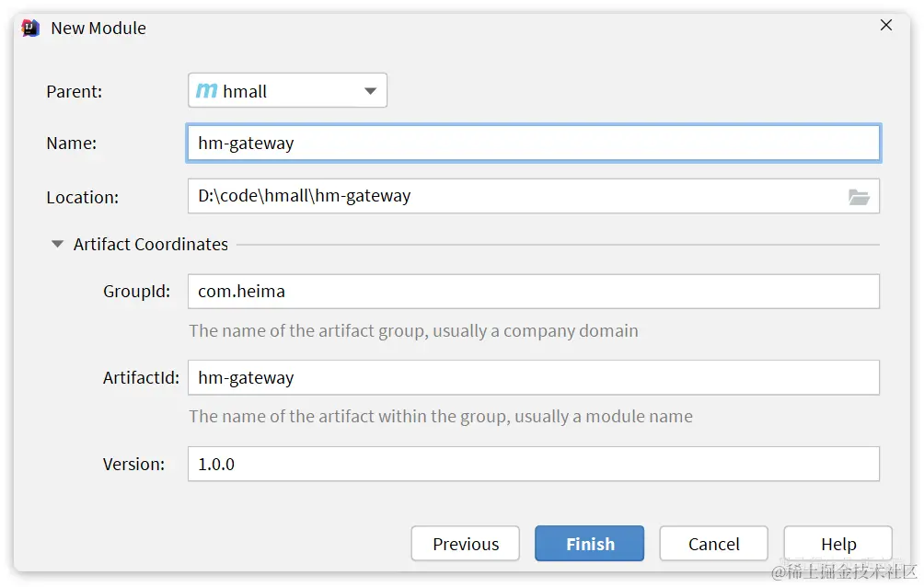Collapse the Artifact Coordinates section

(57, 244)
